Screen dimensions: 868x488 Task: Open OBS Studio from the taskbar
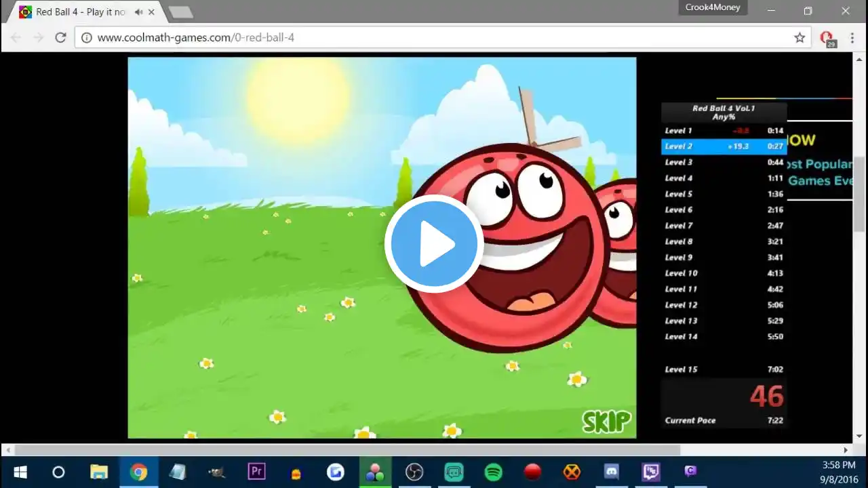coord(414,472)
